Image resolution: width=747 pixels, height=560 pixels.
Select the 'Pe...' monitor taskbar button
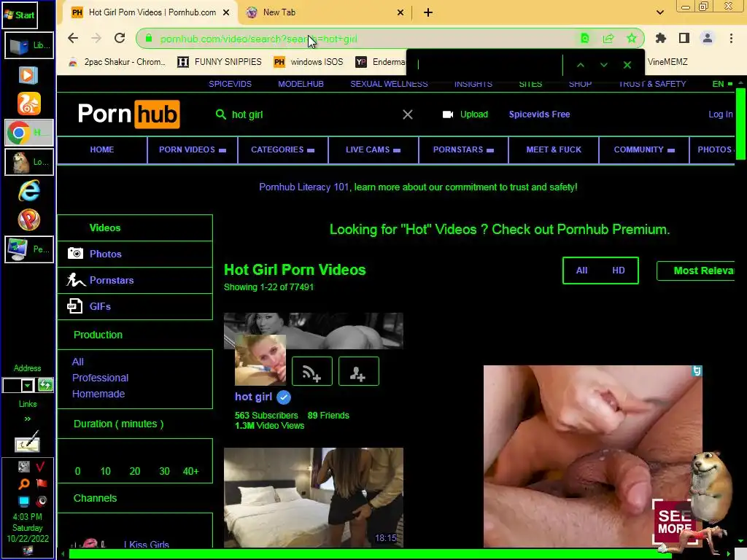point(29,249)
